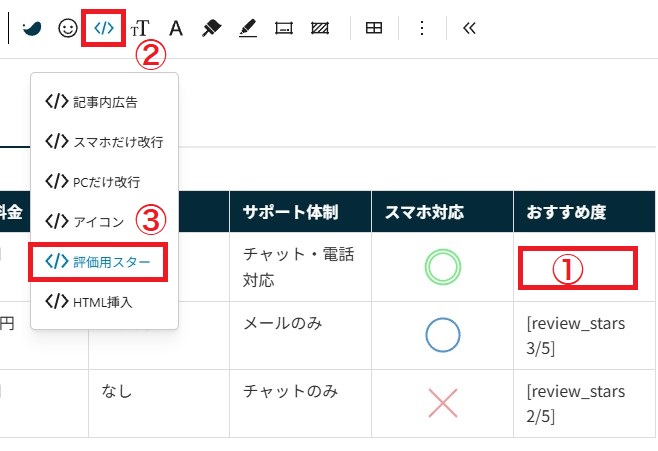Image resolution: width=658 pixels, height=451 pixels.
Task: Select the text color A icon
Action: [175, 29]
